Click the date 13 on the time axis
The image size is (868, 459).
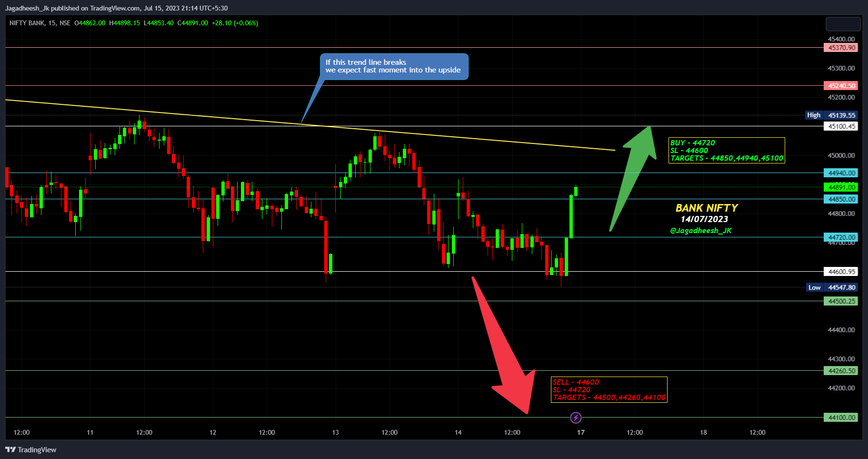click(x=335, y=432)
